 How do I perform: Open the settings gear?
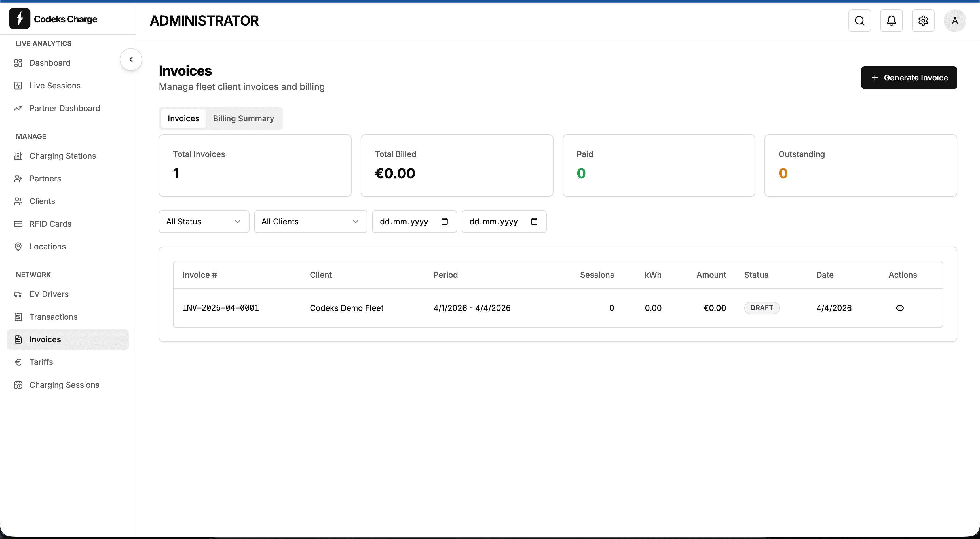click(x=923, y=20)
